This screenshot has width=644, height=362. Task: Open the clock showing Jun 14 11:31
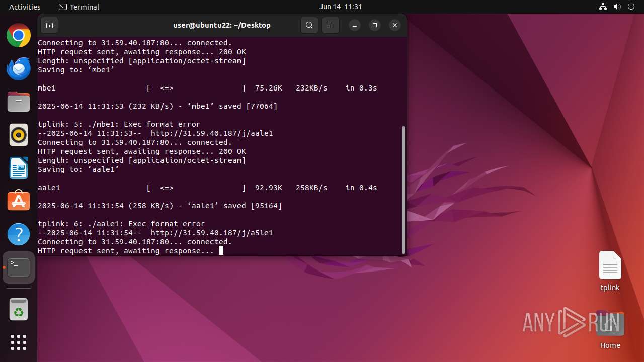pos(341,7)
